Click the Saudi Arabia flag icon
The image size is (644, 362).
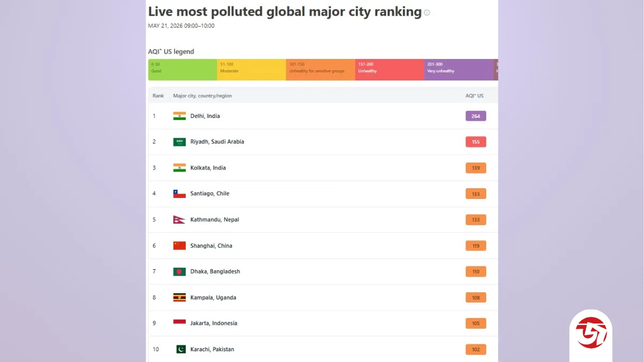[x=179, y=142]
